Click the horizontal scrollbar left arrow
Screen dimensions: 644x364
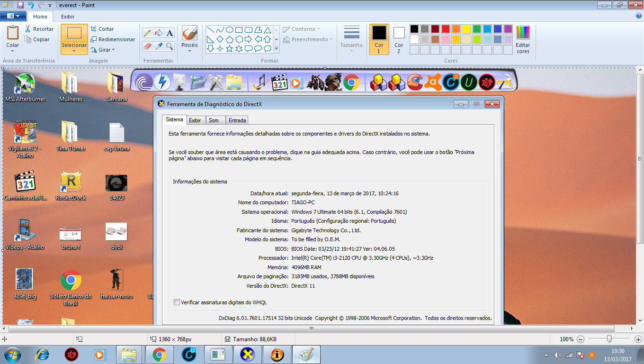click(4, 328)
